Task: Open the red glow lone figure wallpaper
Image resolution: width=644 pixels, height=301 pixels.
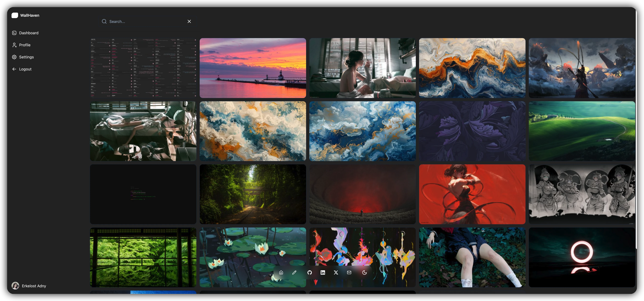Action: (362, 194)
